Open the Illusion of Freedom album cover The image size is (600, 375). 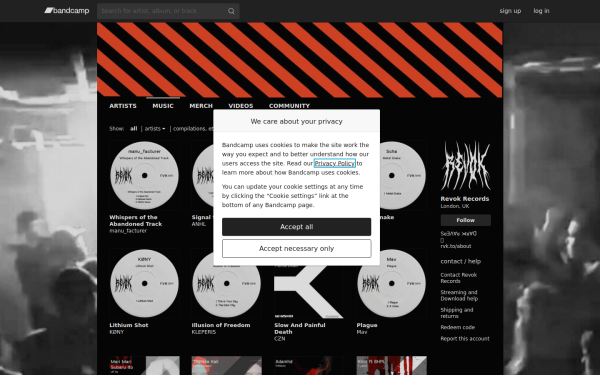coord(227,292)
